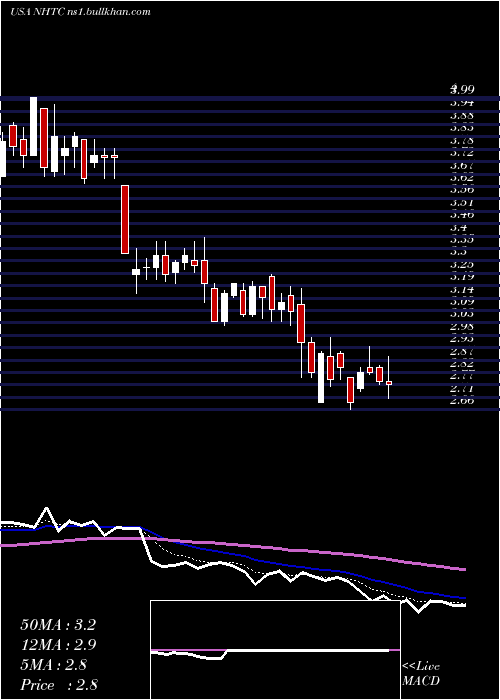500x700 pixels.
Task: Open the <<Live MACD label
Action: [421, 674]
